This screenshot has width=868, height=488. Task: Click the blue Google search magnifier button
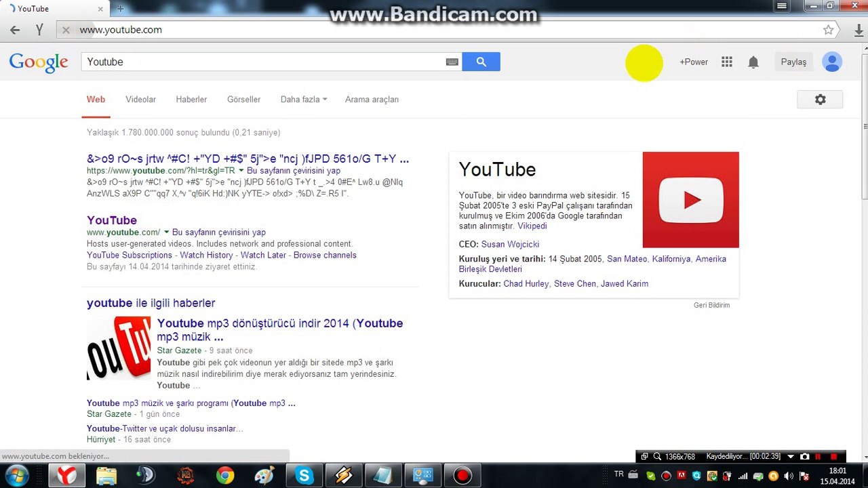pos(481,62)
